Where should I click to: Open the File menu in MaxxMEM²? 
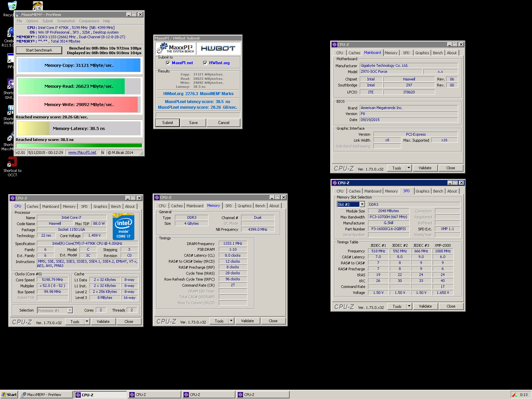coord(19,21)
